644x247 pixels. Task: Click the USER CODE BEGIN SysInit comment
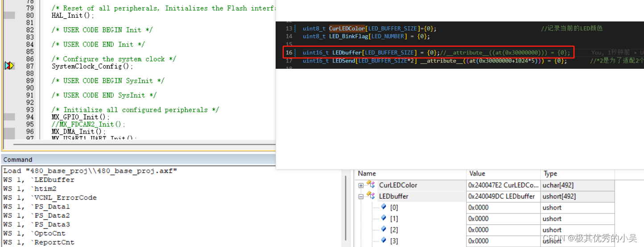click(108, 81)
